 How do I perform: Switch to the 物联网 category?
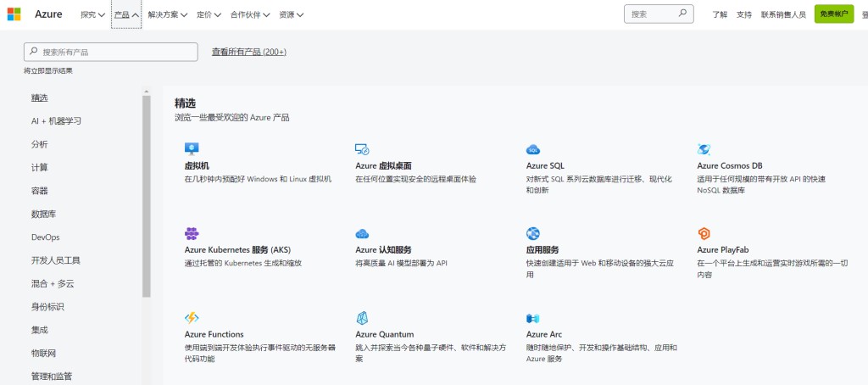[44, 353]
